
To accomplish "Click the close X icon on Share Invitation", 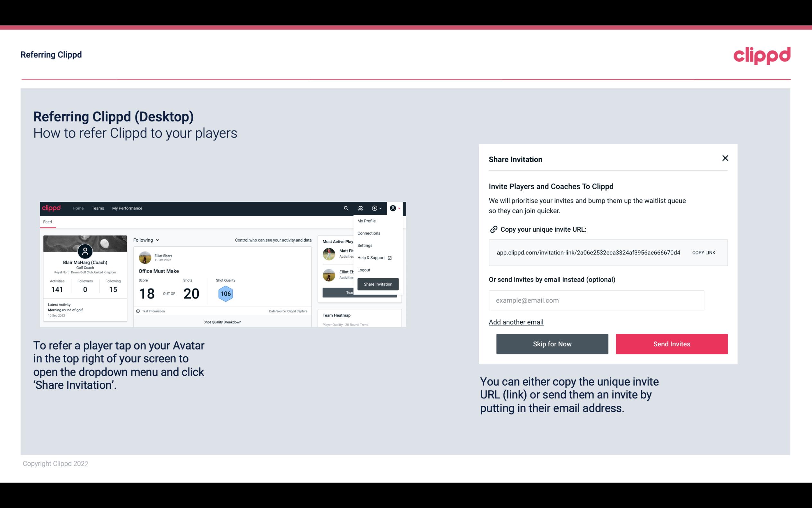I will pos(725,158).
